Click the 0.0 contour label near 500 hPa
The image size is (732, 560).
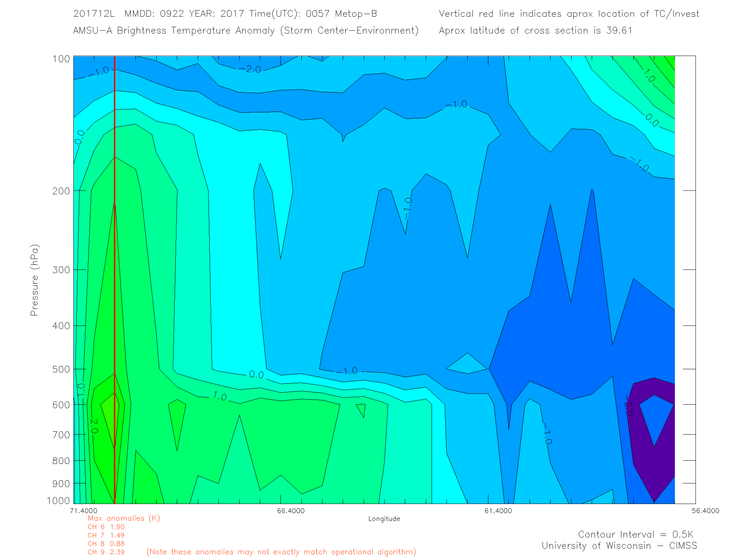[x=256, y=375]
